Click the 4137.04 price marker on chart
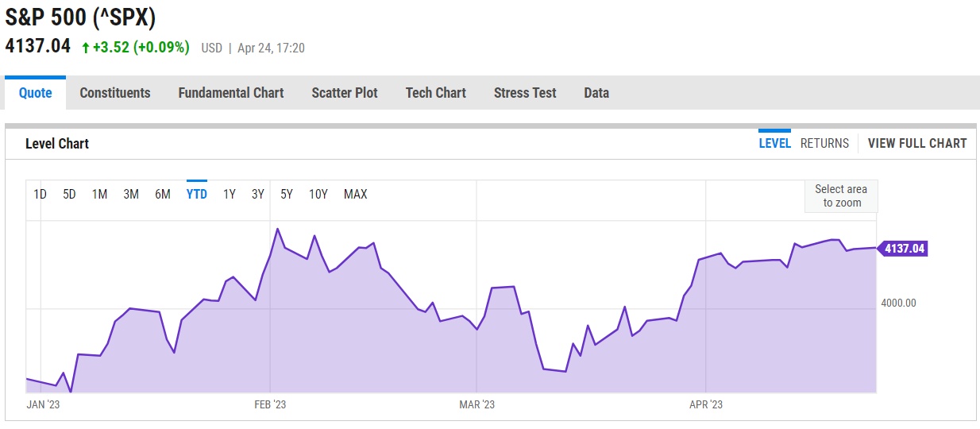This screenshot has width=980, height=429. coord(904,249)
